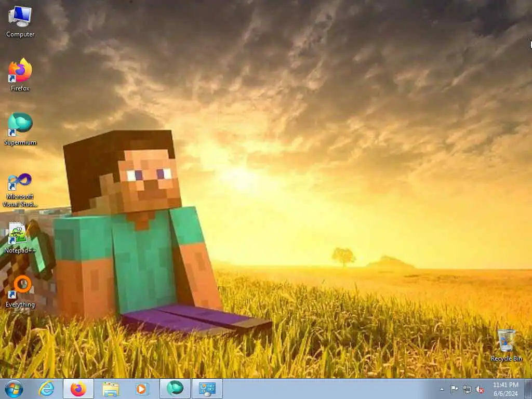Select the Everything search shortcut
Screen dimensions: 532x399
[x=20, y=292]
